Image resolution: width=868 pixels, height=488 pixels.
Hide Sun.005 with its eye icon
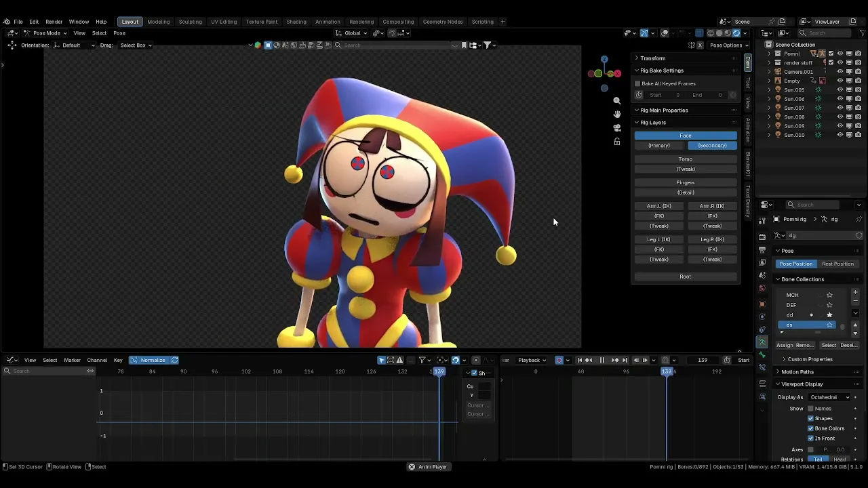pos(840,89)
